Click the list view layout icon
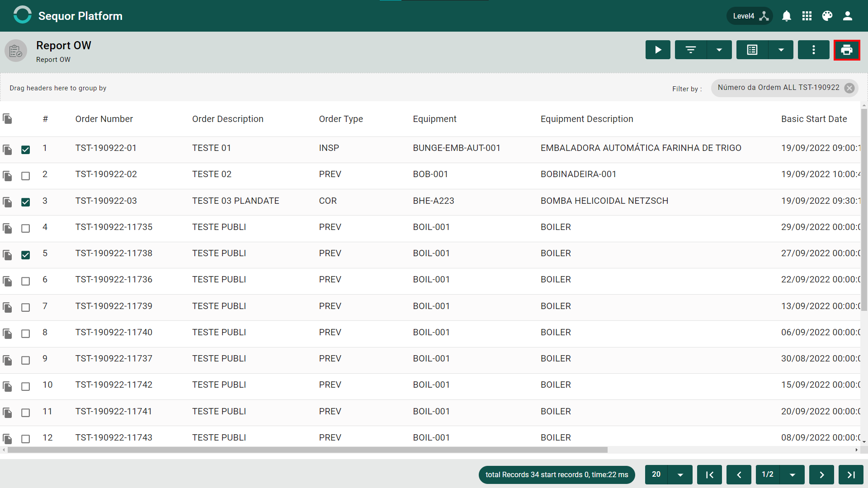 coord(752,50)
